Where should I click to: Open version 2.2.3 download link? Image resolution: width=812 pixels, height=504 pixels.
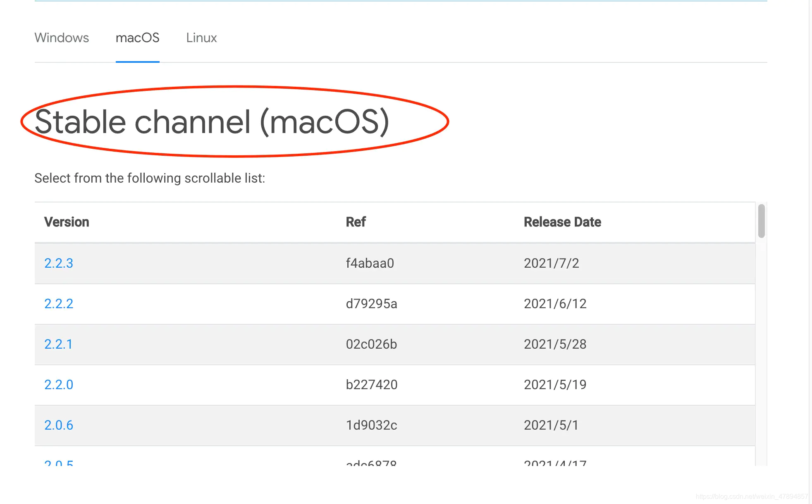pyautogui.click(x=59, y=263)
